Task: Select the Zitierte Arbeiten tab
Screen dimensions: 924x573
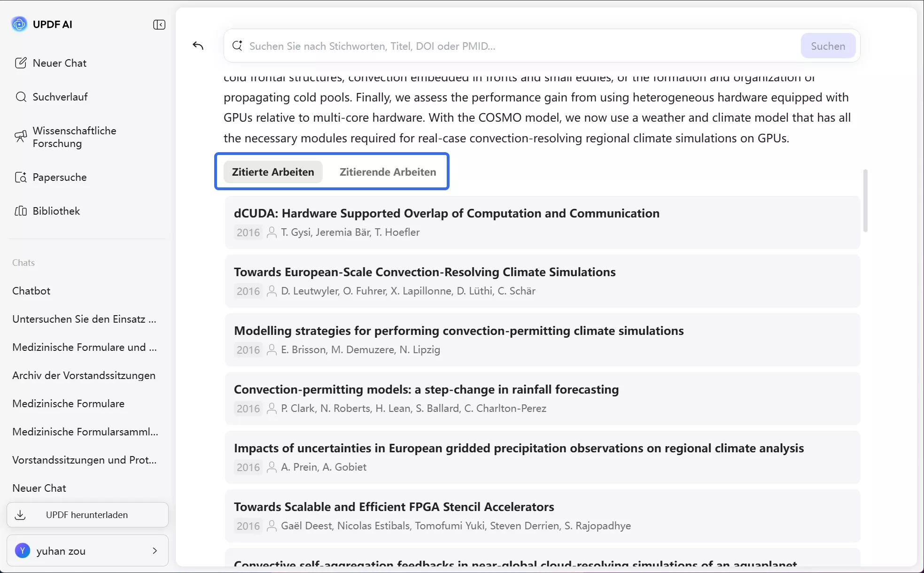Action: 273,172
